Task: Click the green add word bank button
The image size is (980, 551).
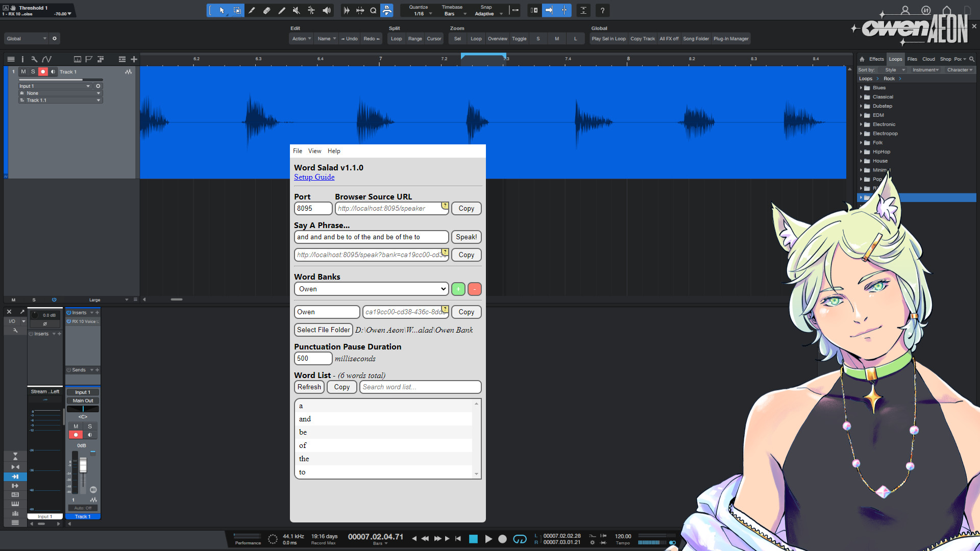Action: (458, 289)
